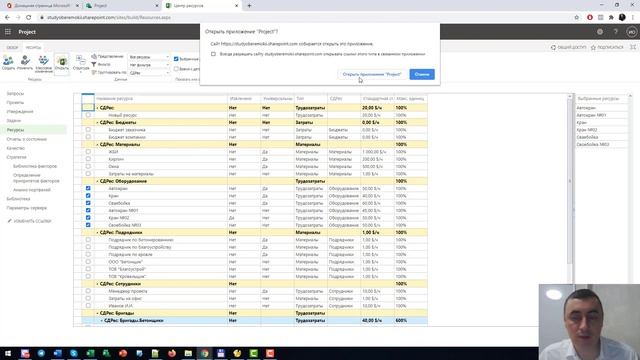Switch to the Ресурсы ribbon tab
640x360 pixels.
coord(33,47)
